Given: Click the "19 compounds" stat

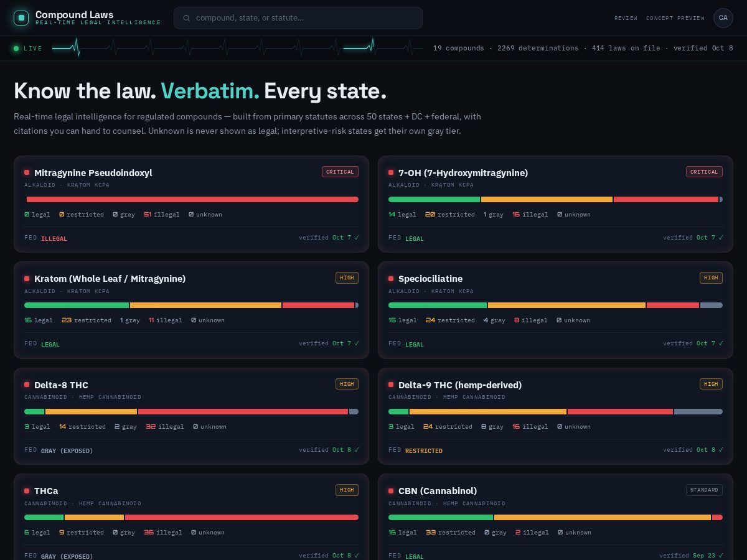Looking at the screenshot, I should (x=459, y=49).
